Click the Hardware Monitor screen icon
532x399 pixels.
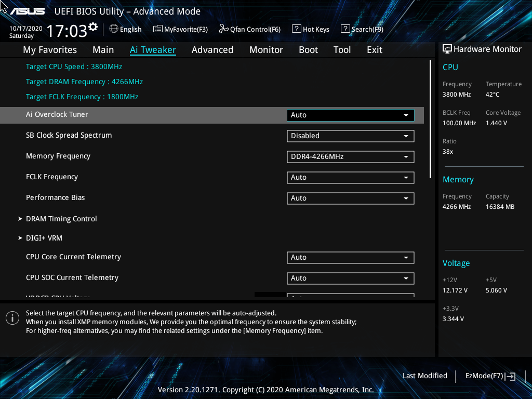click(447, 49)
